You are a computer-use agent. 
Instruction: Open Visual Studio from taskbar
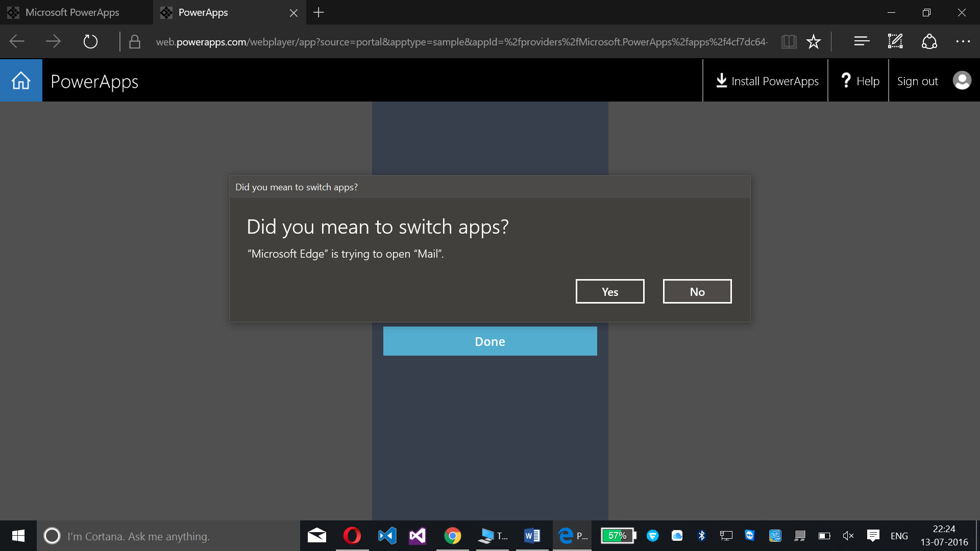pos(418,536)
